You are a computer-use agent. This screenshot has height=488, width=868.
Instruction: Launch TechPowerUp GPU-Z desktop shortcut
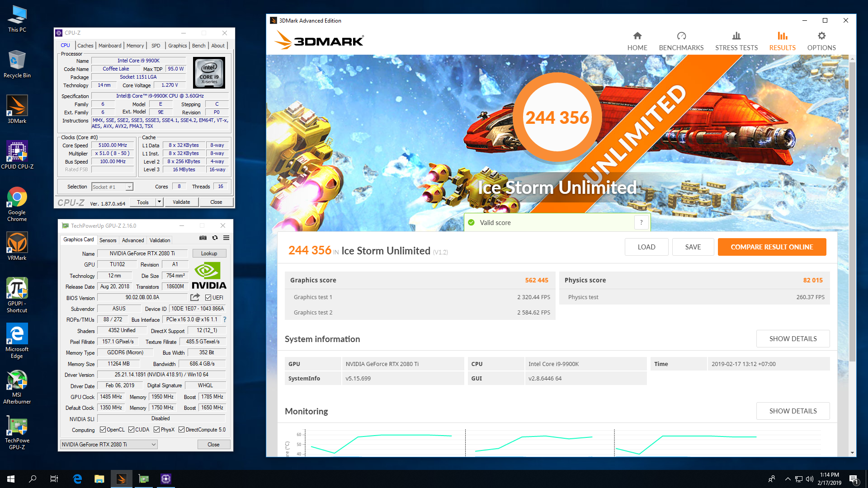click(17, 433)
